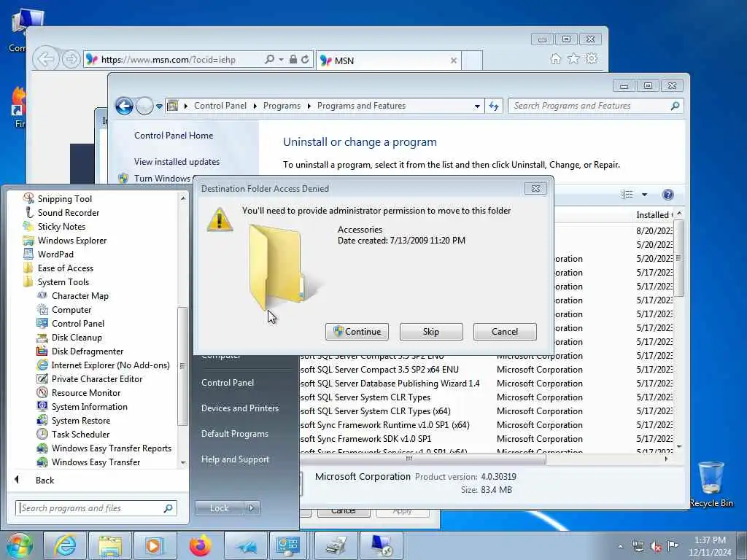Click Control Panel Home link

point(174,135)
